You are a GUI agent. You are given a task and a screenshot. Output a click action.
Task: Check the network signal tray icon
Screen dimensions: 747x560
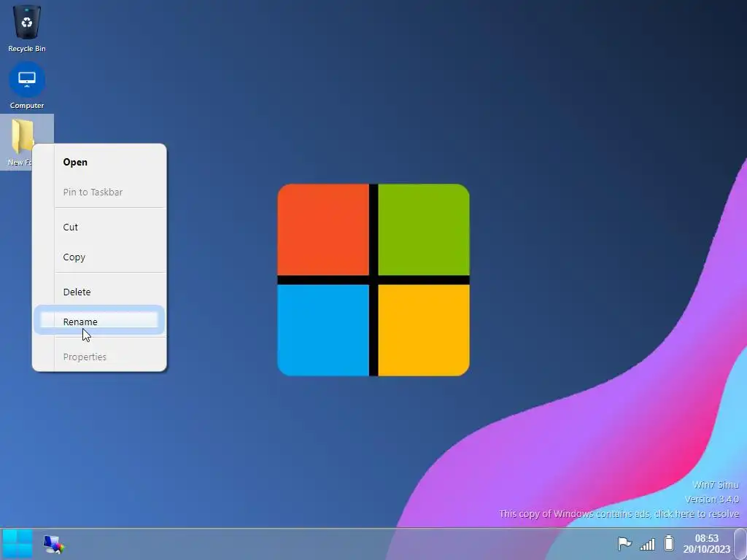(648, 543)
